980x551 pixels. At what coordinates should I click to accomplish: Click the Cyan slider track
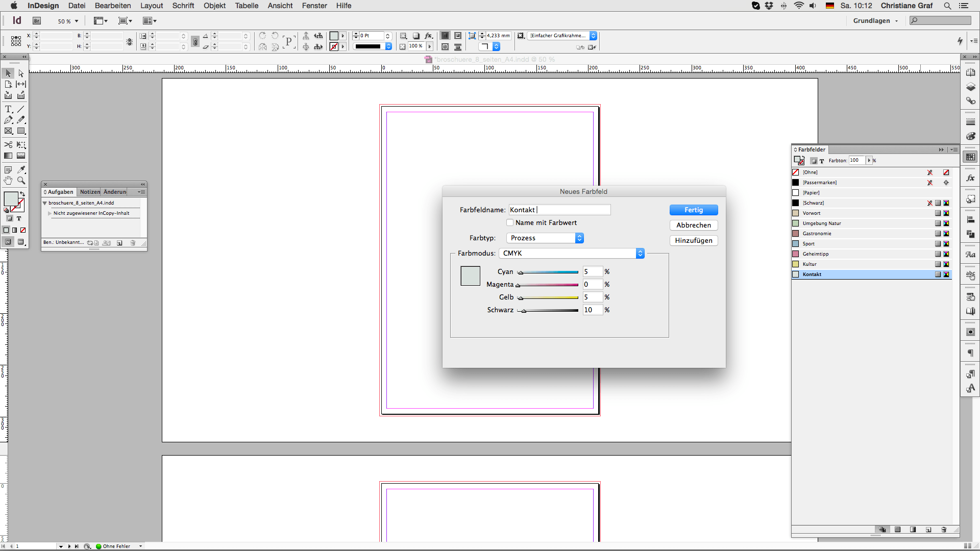(549, 272)
